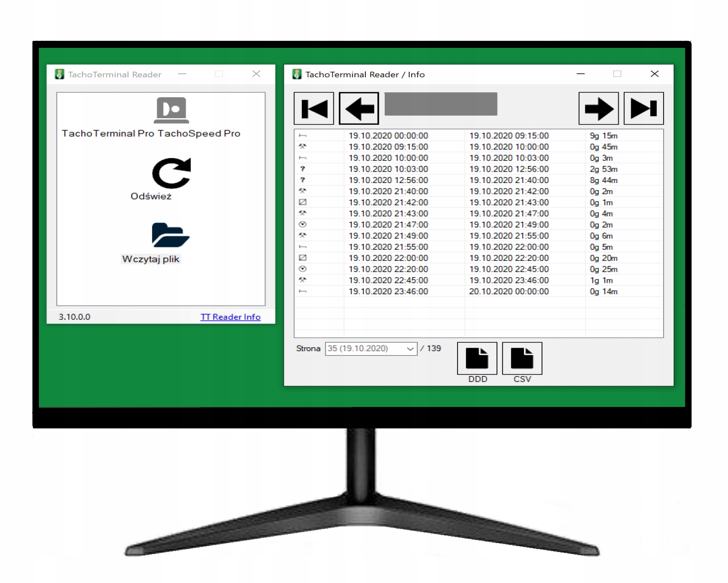Select end time 20.10.2020 00:00:00
Screen dimensions: 728x583
point(509,291)
